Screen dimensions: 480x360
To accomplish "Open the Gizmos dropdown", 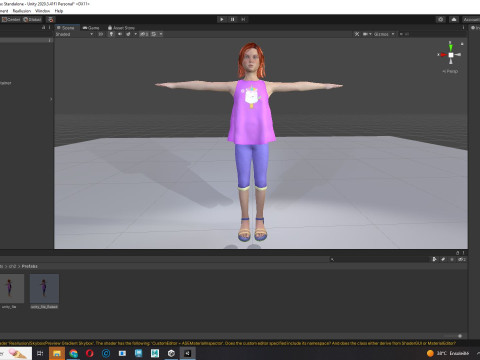I will [384, 34].
